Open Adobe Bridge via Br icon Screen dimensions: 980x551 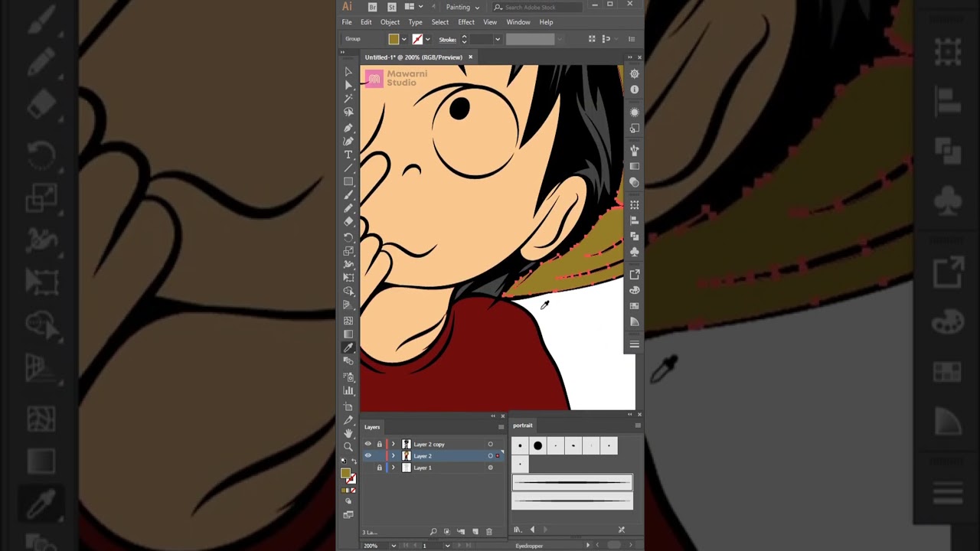[373, 7]
